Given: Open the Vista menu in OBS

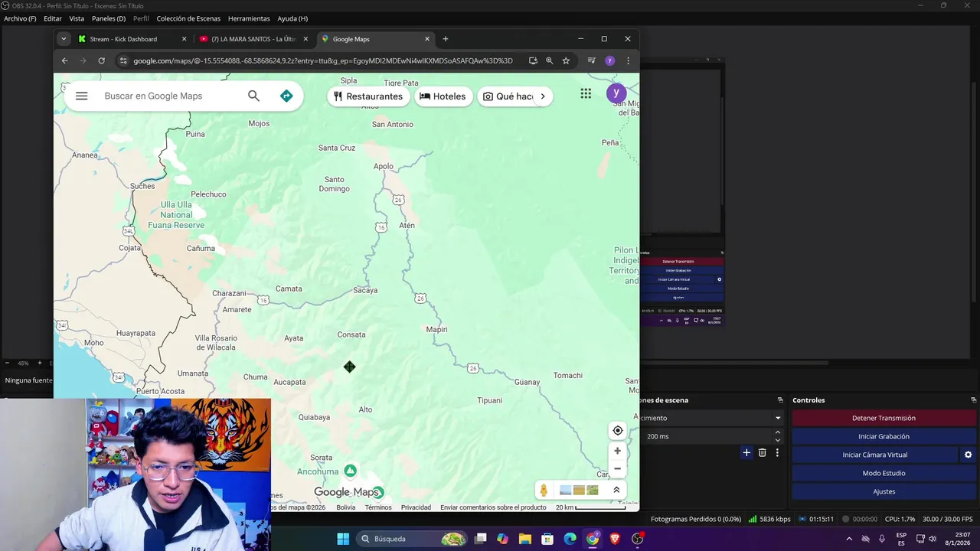Looking at the screenshot, I should pyautogui.click(x=77, y=18).
